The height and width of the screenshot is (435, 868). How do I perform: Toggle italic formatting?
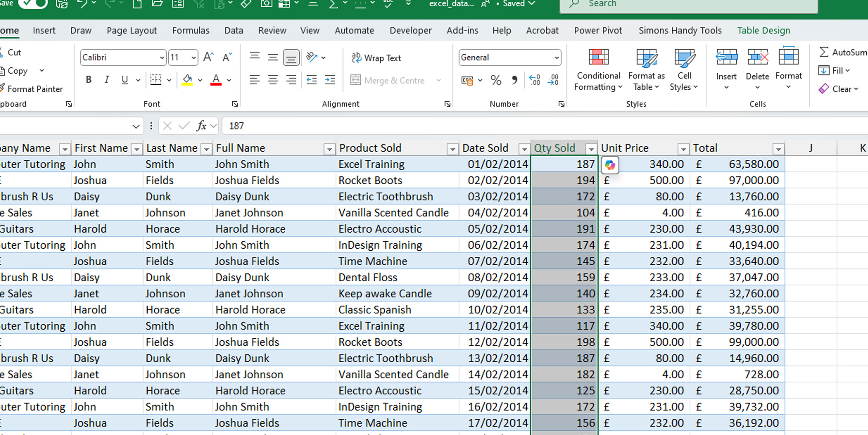pyautogui.click(x=107, y=80)
